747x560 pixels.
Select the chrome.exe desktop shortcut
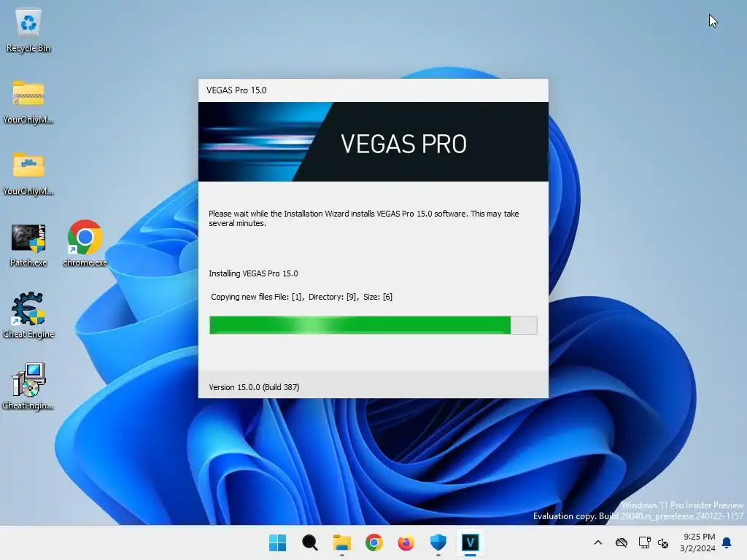85,244
